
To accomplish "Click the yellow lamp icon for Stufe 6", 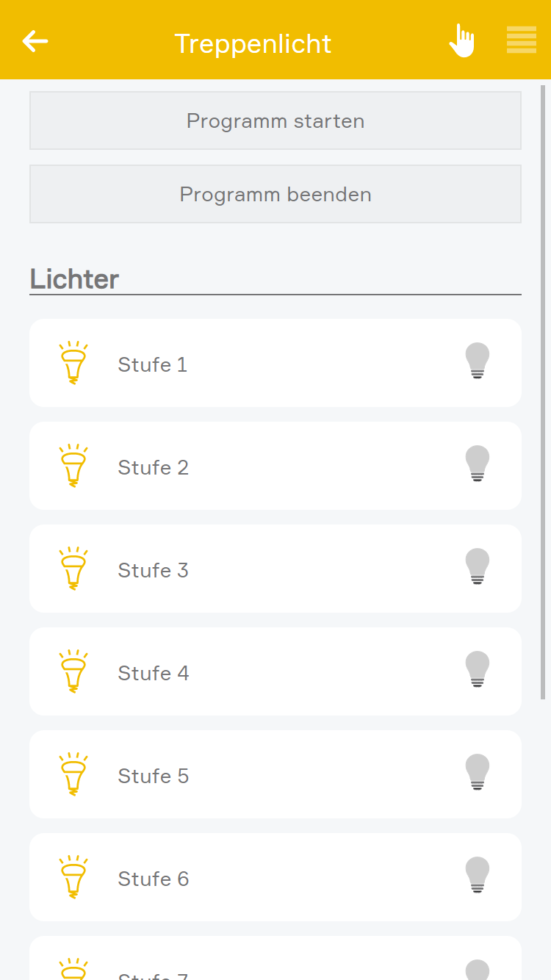I will click(73, 877).
